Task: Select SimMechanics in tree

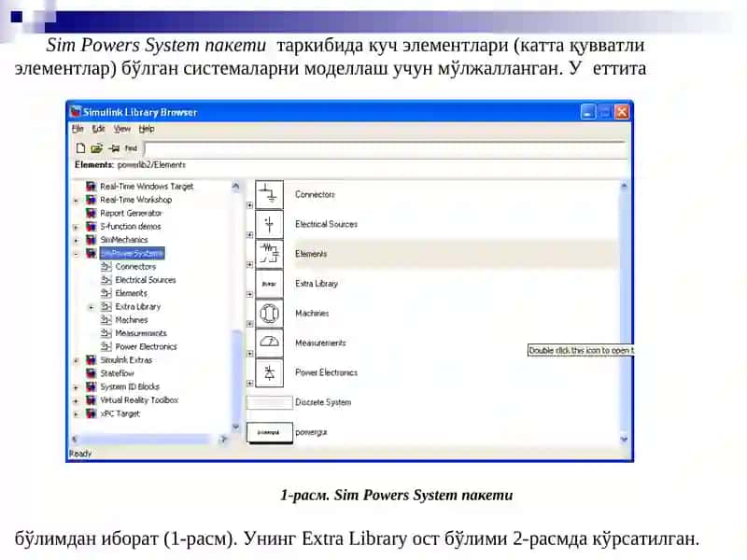Action: 124,240
